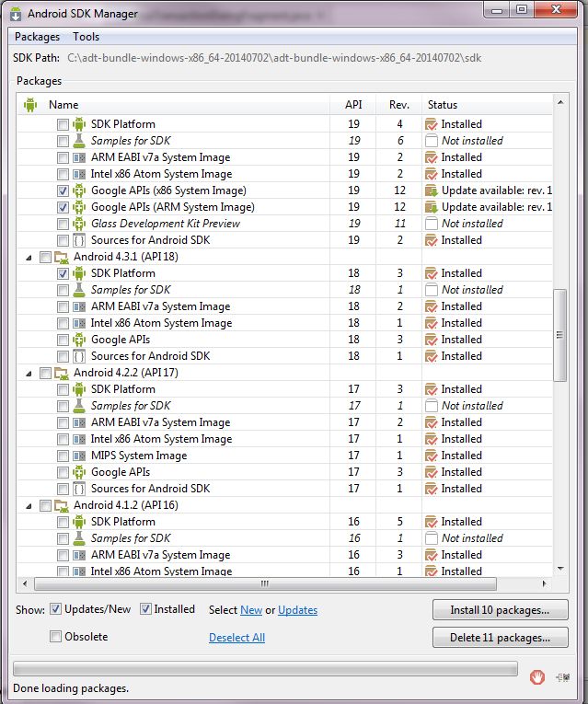Click the Install 10 packages button
Viewport: 588px width, 704px height.
point(500,610)
